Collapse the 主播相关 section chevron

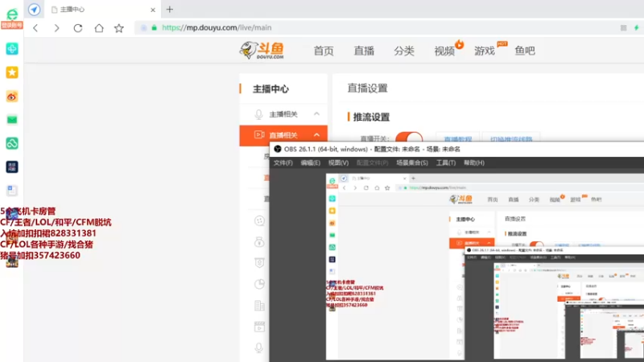pyautogui.click(x=316, y=113)
